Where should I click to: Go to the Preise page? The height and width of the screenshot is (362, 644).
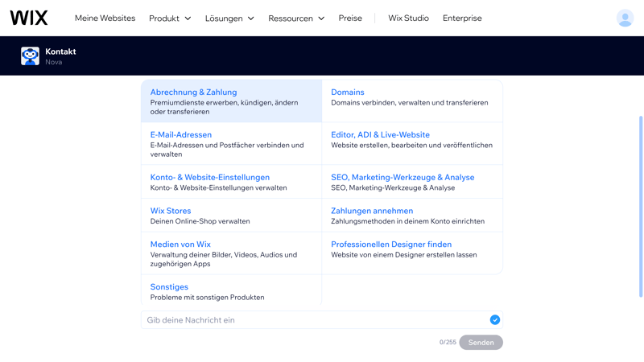pos(350,18)
